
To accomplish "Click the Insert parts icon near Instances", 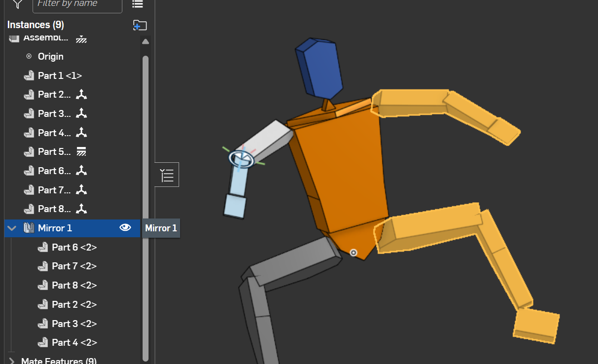I will click(x=140, y=25).
